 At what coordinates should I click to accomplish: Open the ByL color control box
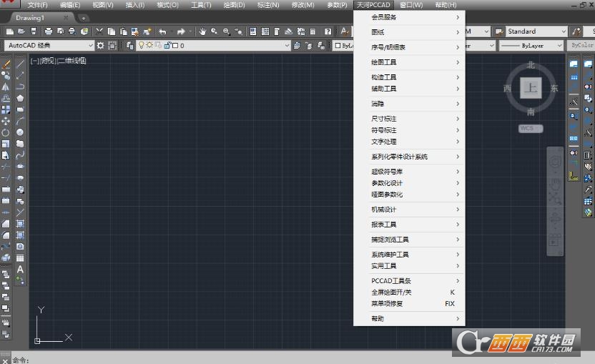click(343, 46)
